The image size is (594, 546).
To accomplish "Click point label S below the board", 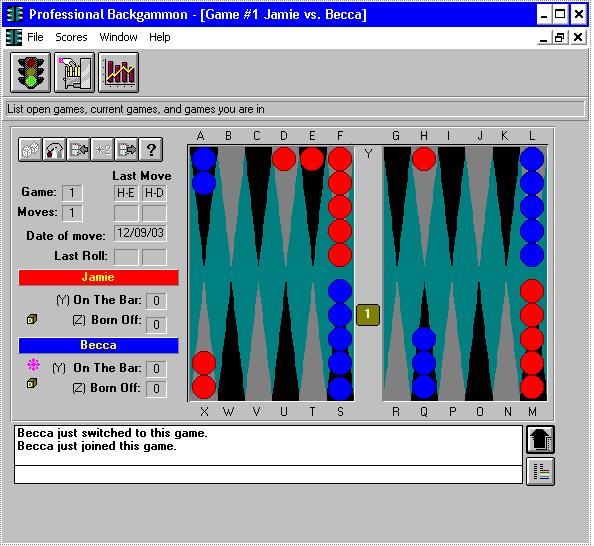I will [340, 412].
